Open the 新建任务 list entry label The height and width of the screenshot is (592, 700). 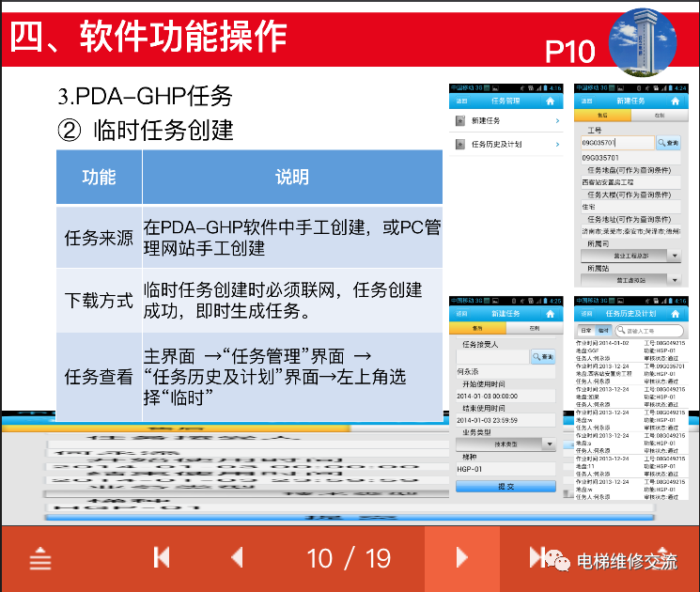coord(486,120)
